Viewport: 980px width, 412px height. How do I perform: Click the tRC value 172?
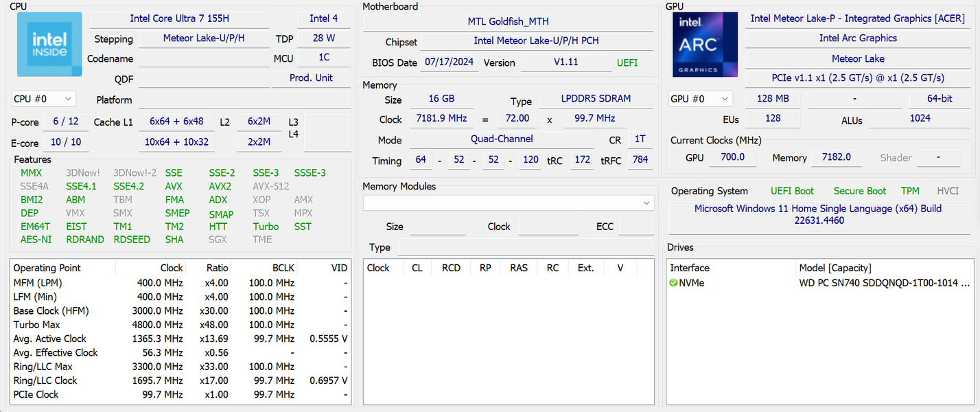[583, 160]
